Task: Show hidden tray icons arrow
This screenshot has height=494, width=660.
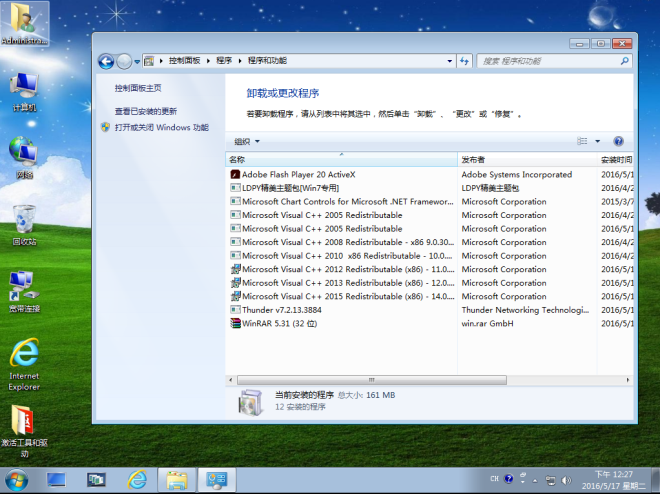Action: pyautogui.click(x=535, y=480)
